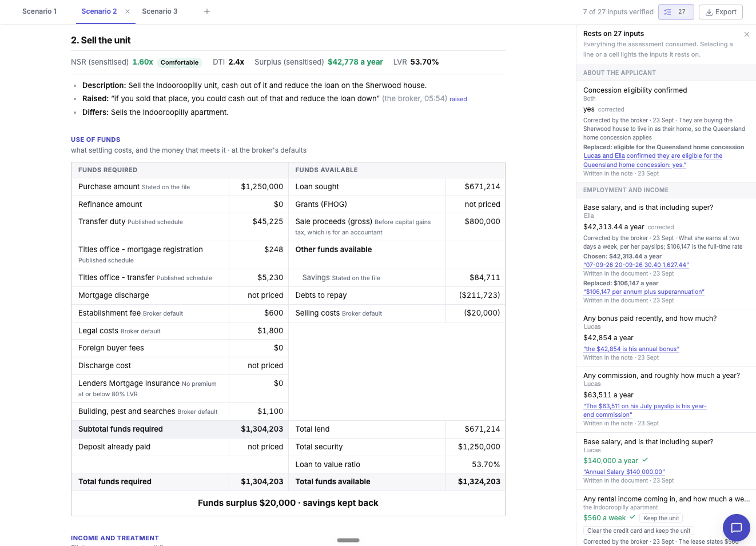Click the Comfortable NSR badge
The width and height of the screenshot is (756, 546).
point(180,62)
